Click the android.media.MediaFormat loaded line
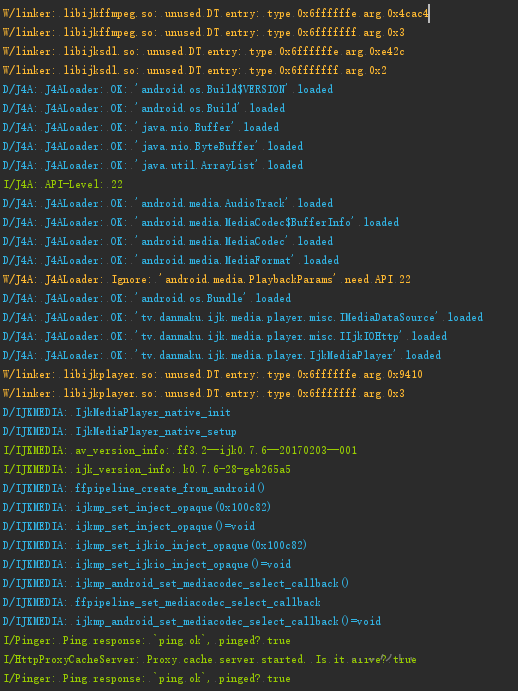 tap(171, 260)
